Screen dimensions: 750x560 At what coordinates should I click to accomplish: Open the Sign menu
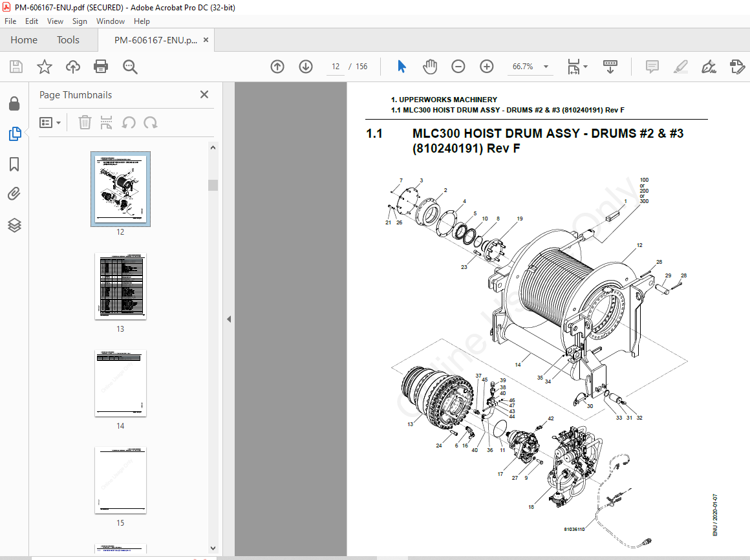pyautogui.click(x=80, y=21)
